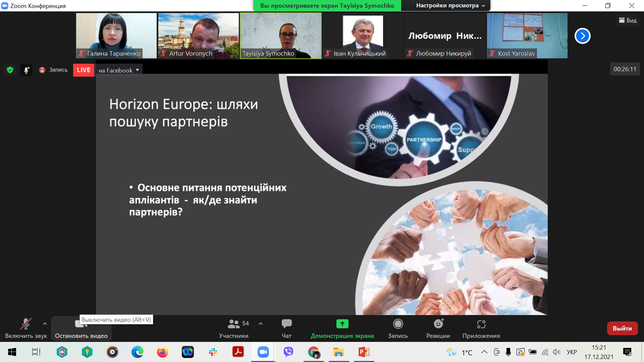
Task: Leave meeting with Выйти button
Action: click(622, 328)
